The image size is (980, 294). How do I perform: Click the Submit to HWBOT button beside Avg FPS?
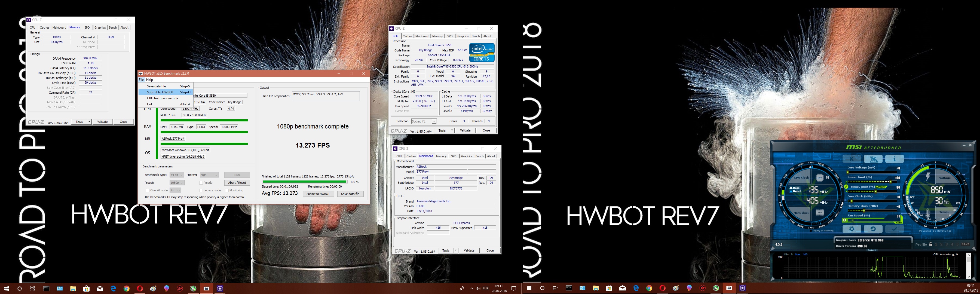tap(318, 194)
